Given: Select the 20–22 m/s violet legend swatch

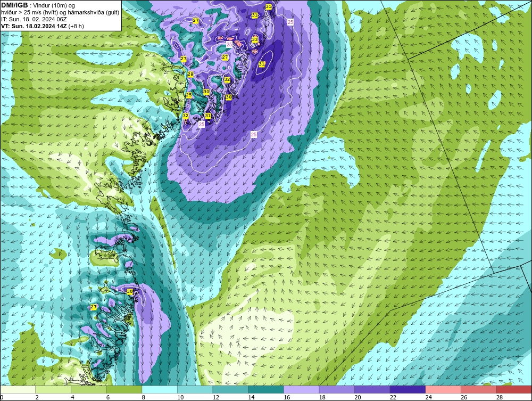Looking at the screenshot, I should pos(372,389).
